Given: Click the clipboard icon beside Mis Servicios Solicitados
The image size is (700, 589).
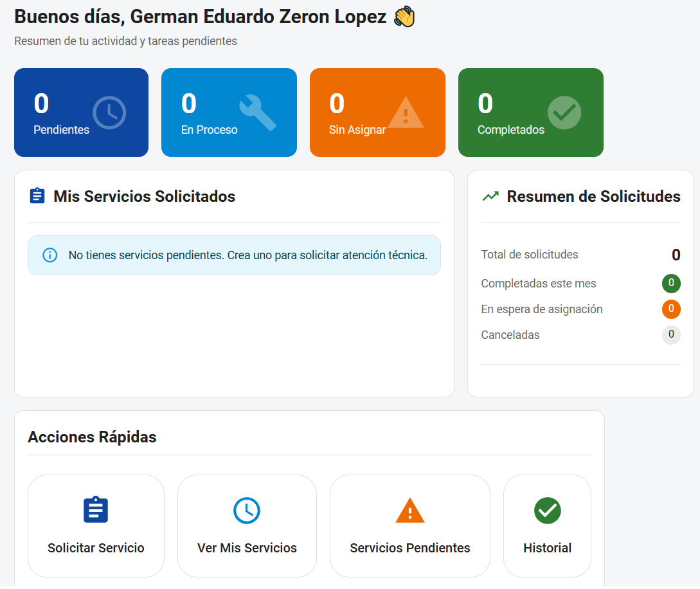Looking at the screenshot, I should pyautogui.click(x=37, y=195).
